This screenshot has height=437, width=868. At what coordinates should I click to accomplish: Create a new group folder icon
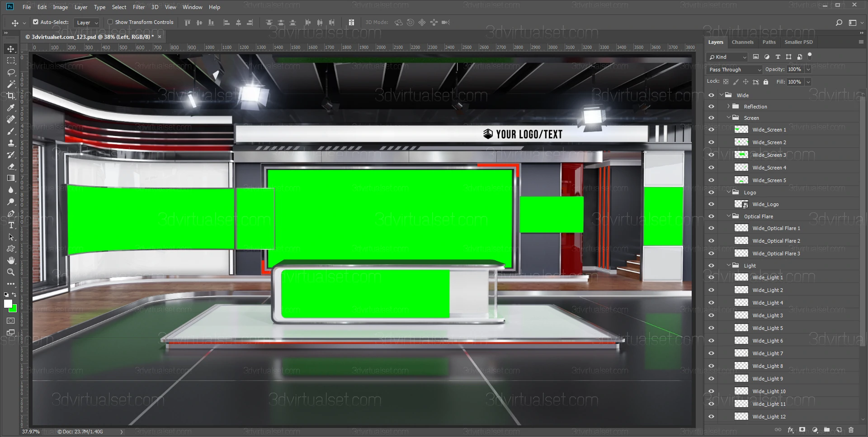[827, 430]
